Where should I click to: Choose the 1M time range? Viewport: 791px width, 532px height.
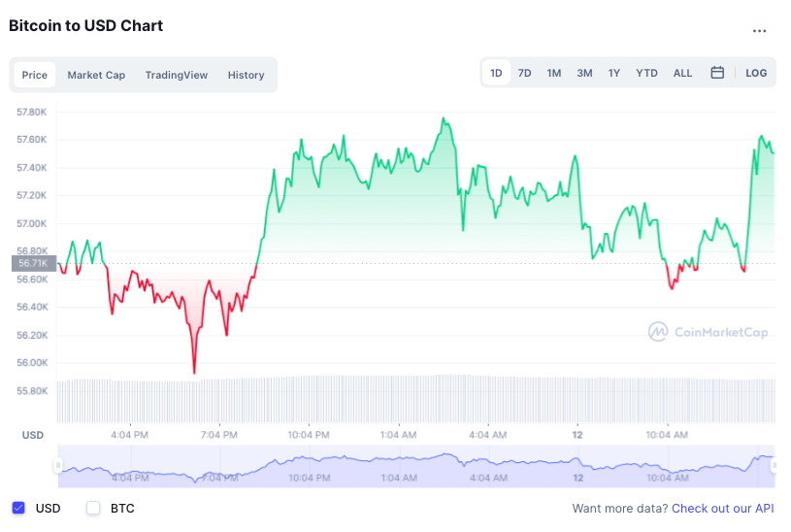553,73
